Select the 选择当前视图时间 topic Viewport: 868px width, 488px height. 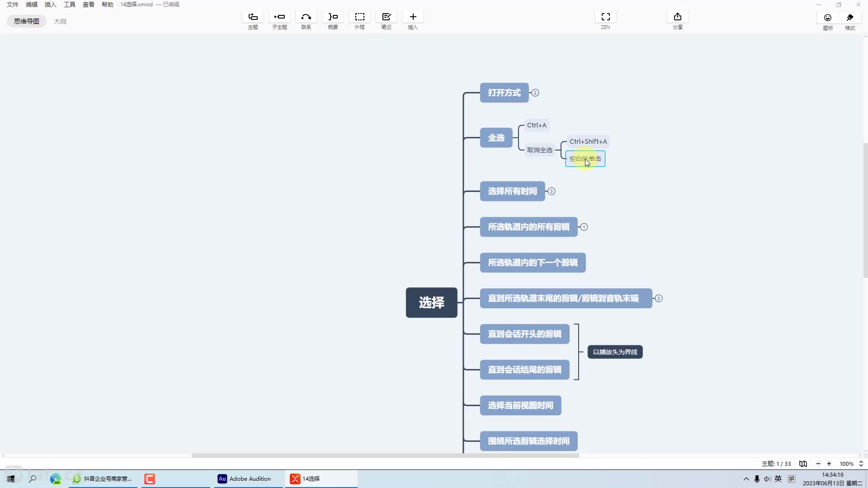520,405
